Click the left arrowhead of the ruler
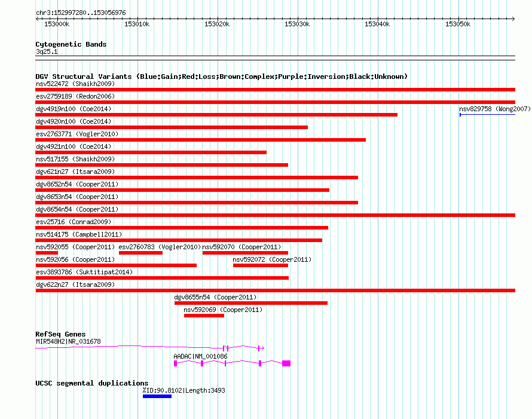The image size is (532, 419). tap(37, 19)
